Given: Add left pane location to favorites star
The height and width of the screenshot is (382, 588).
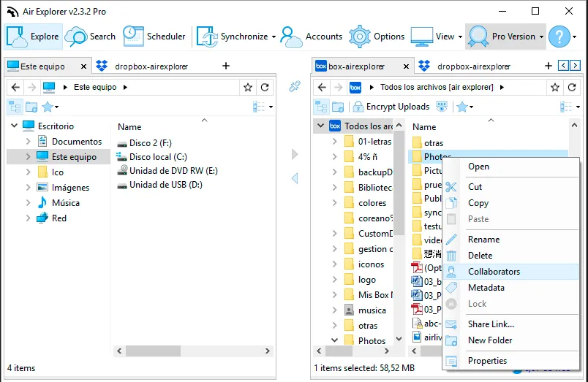Looking at the screenshot, I should pyautogui.click(x=248, y=87).
